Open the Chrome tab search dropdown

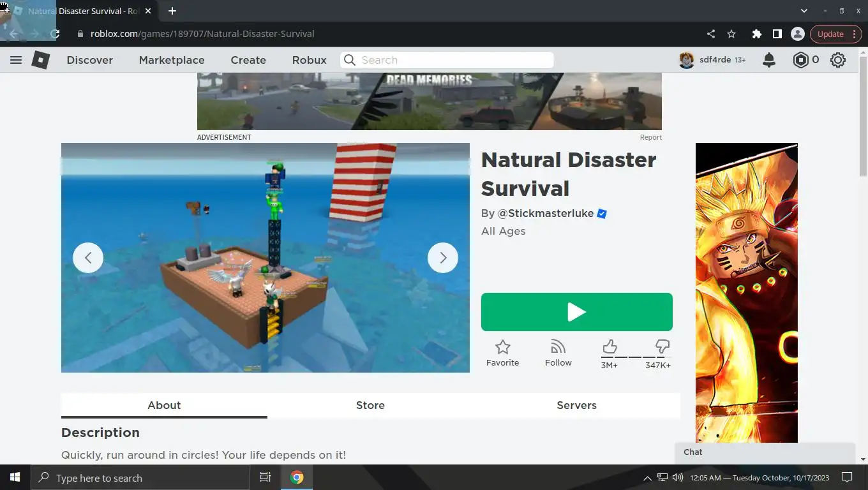point(804,11)
